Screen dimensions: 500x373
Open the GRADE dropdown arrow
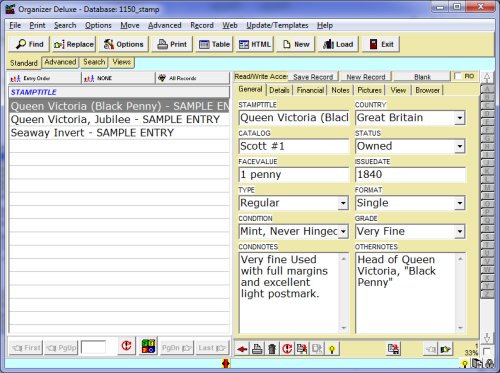pyautogui.click(x=460, y=231)
